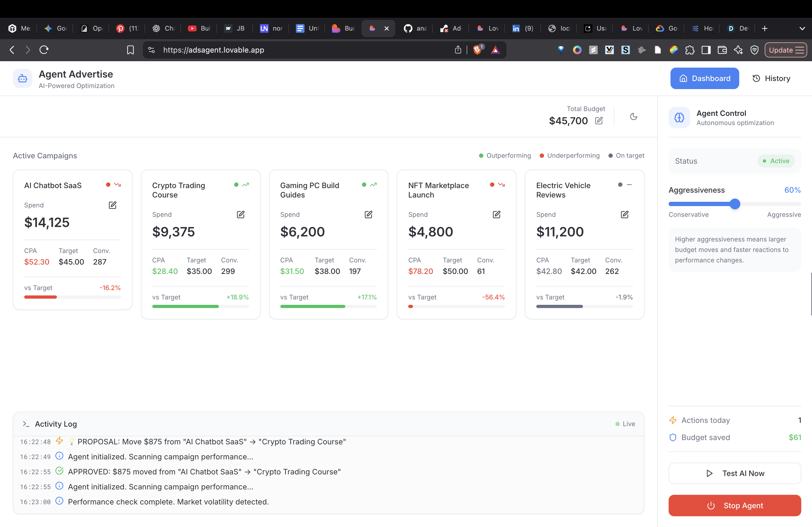
Task: Edit spend for Crypto Trading Course
Action: click(x=241, y=214)
